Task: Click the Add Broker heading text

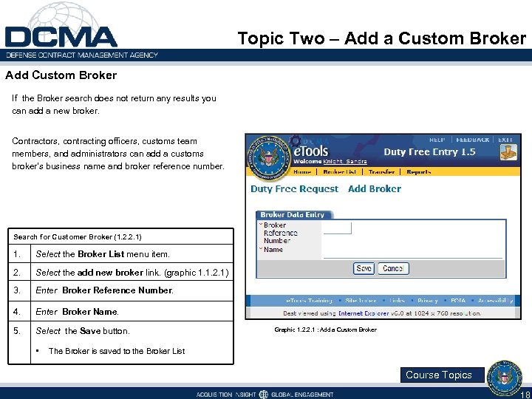Action: 375,189
